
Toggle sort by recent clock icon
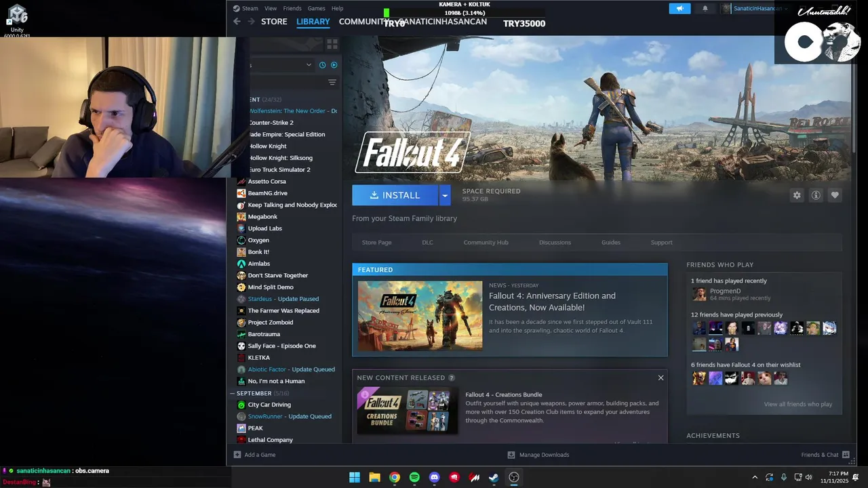pos(322,65)
